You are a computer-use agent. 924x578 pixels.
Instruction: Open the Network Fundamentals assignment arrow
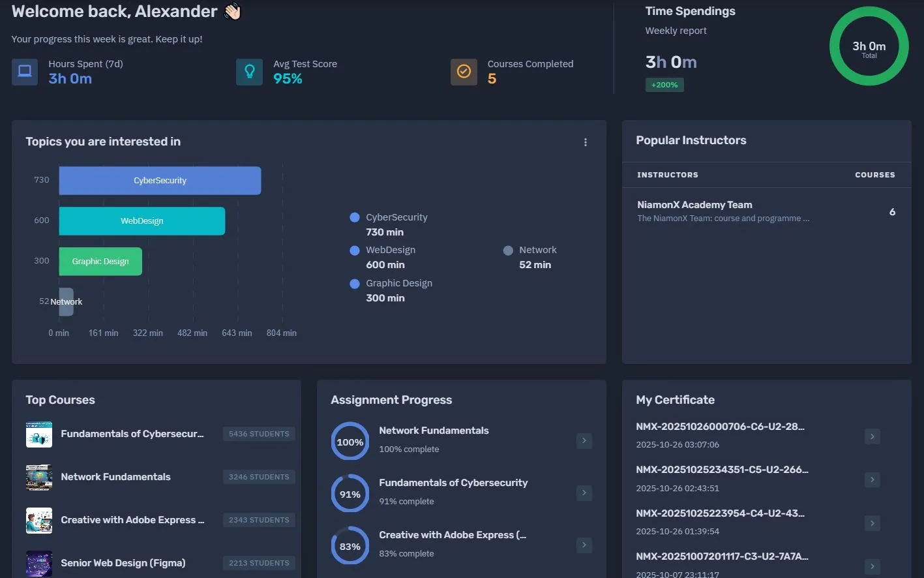pyautogui.click(x=584, y=441)
